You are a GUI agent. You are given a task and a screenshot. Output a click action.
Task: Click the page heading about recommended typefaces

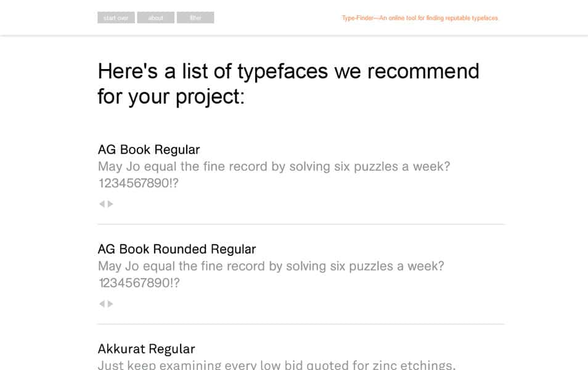[287, 83]
